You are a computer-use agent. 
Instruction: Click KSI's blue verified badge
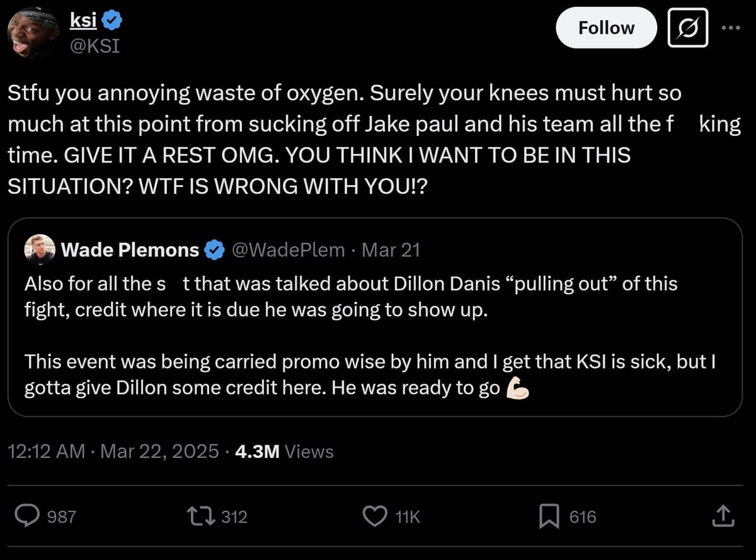[112, 19]
